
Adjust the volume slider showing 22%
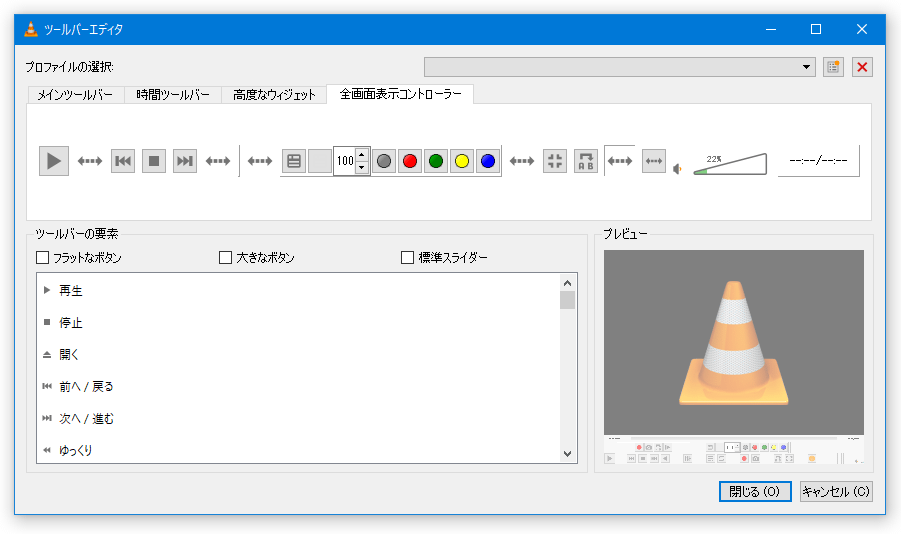point(730,164)
